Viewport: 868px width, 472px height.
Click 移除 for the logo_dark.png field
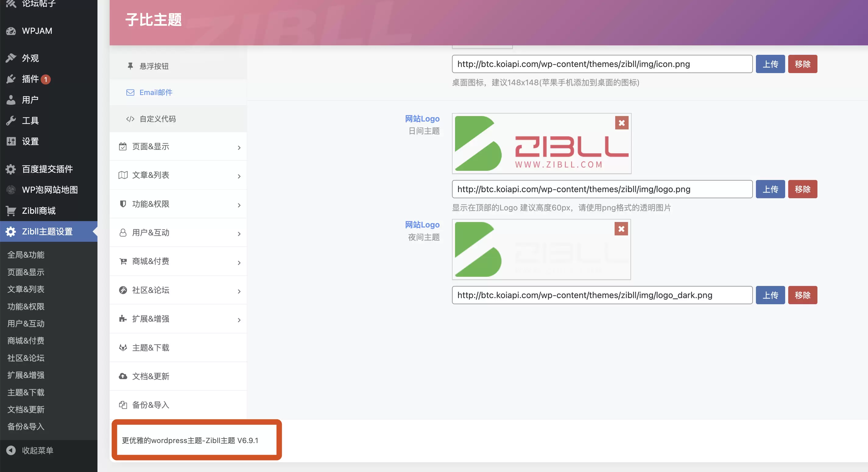point(803,295)
